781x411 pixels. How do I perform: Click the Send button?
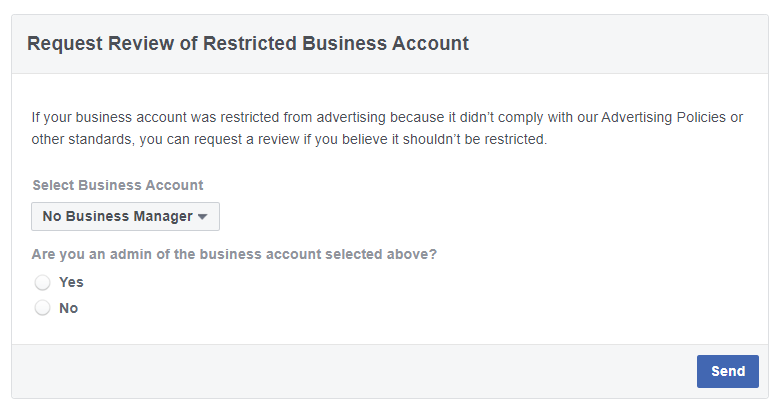pos(728,371)
